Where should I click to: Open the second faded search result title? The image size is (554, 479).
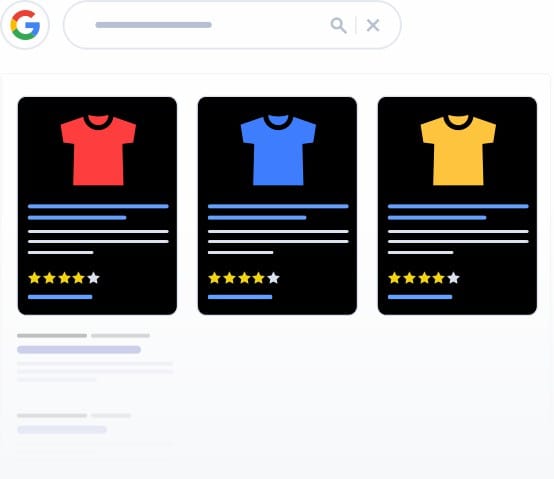click(x=62, y=430)
